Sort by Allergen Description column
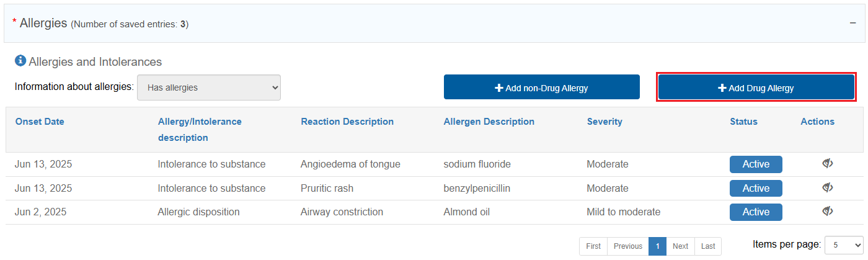Screen dimensions: 868x260 click(x=489, y=122)
